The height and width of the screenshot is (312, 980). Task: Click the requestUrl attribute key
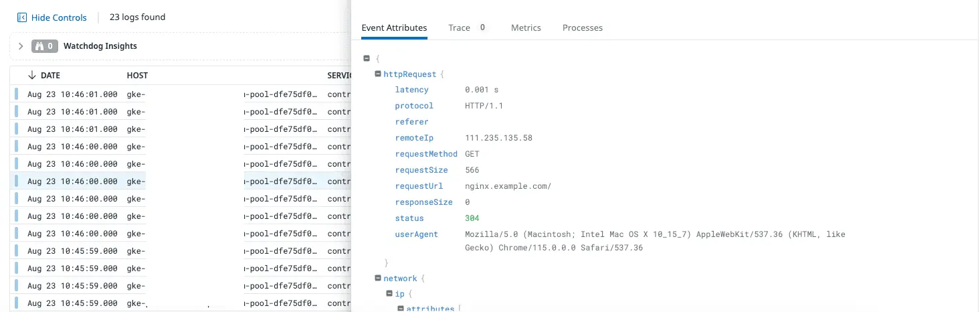(x=419, y=186)
